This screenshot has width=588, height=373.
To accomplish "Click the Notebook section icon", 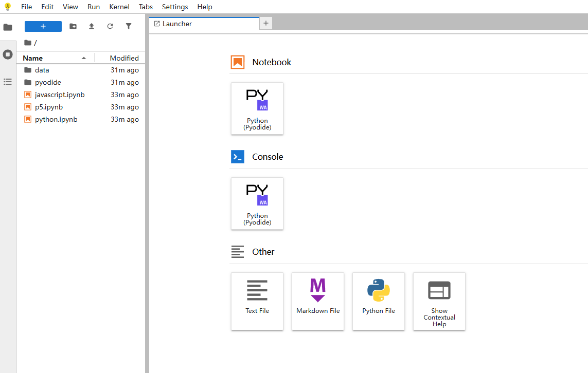I will point(238,62).
